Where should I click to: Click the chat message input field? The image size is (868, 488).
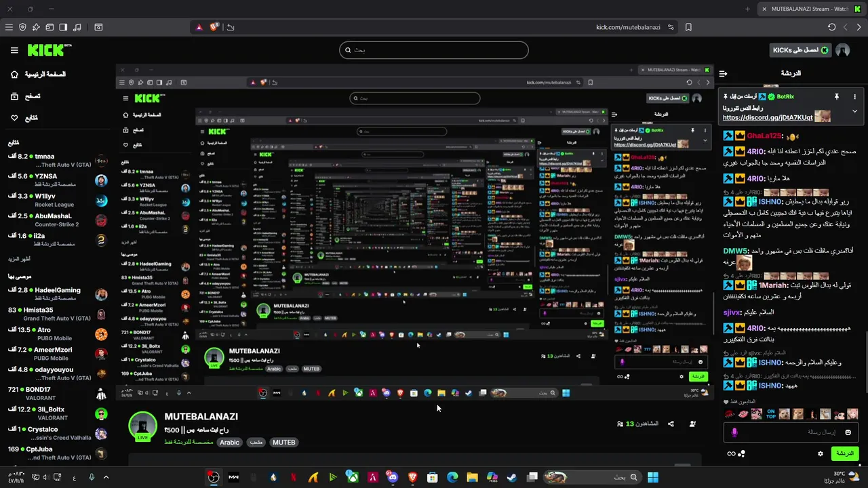(790, 432)
